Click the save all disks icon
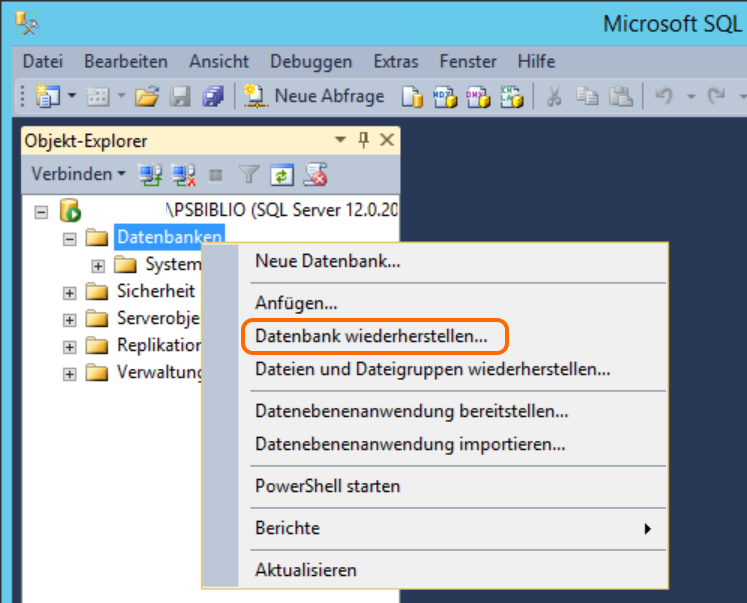The width and height of the screenshot is (747, 603). [x=212, y=96]
